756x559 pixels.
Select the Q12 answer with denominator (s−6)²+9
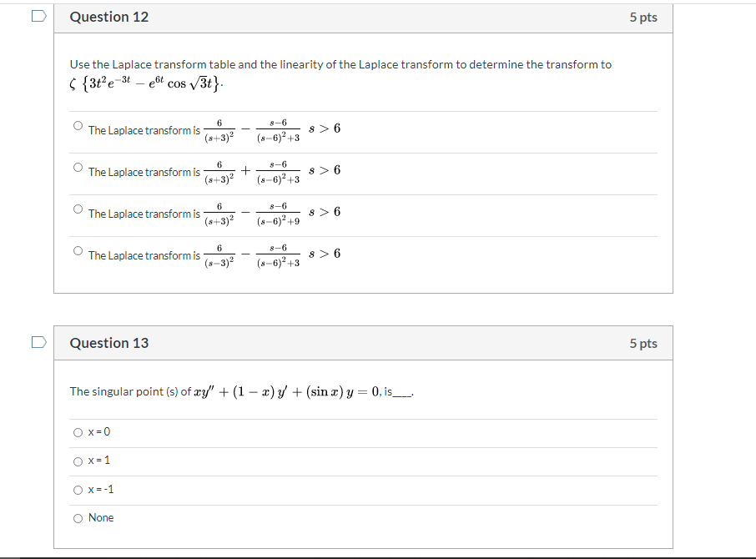76,207
